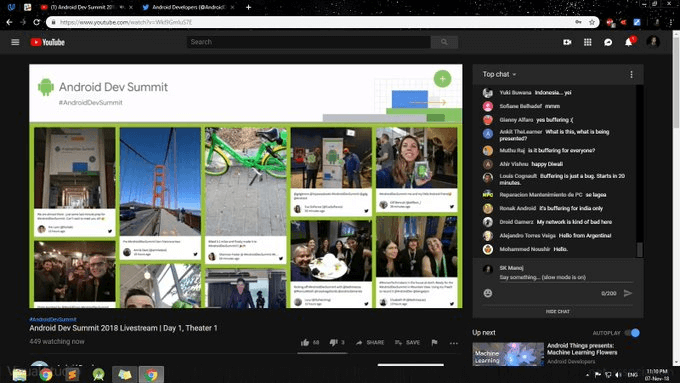The height and width of the screenshot is (383, 680).
Task: Reload the current page
Action: (37, 22)
